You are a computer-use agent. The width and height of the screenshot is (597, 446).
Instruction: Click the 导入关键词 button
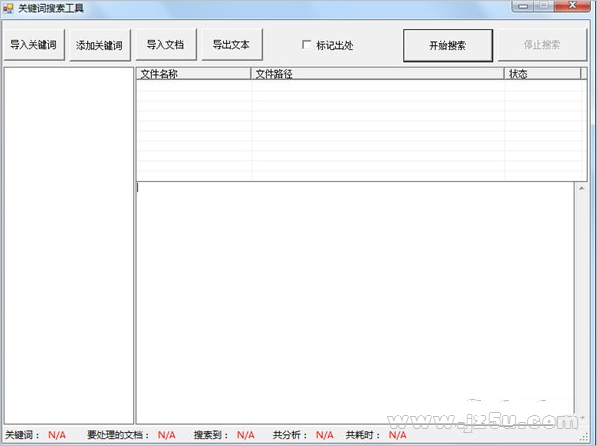click(34, 45)
